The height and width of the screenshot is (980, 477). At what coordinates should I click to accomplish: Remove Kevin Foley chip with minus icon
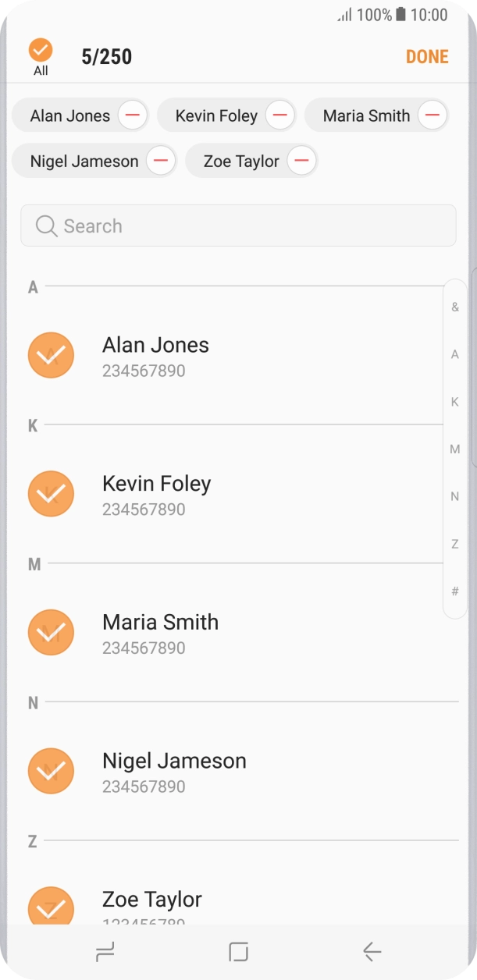point(279,115)
